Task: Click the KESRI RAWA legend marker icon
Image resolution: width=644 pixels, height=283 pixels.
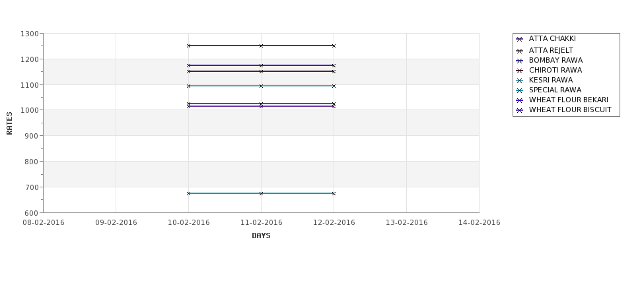Action: pyautogui.click(x=520, y=80)
